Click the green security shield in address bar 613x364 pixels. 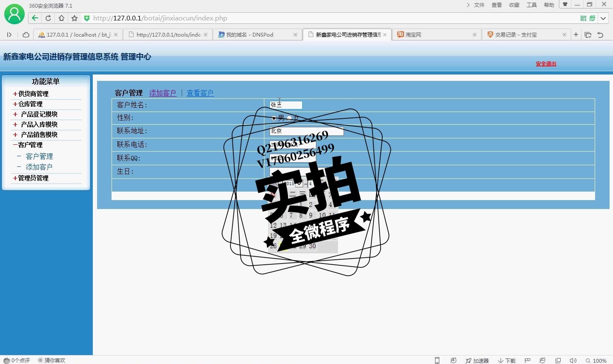(x=87, y=18)
